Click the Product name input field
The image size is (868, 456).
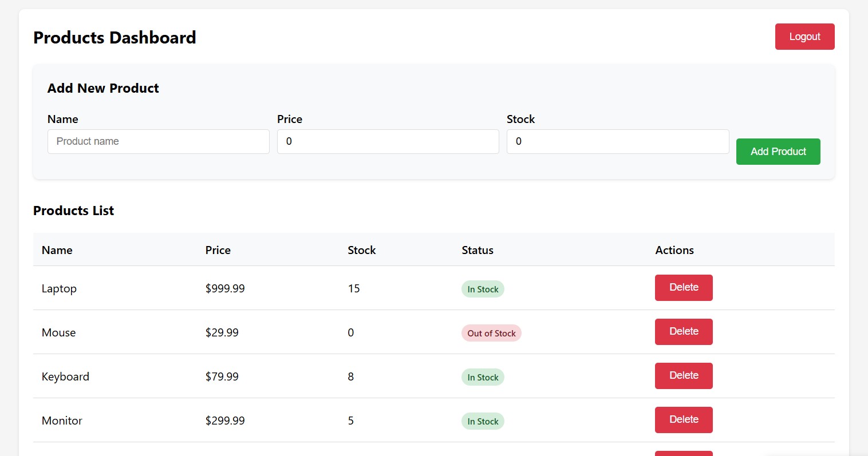(158, 141)
